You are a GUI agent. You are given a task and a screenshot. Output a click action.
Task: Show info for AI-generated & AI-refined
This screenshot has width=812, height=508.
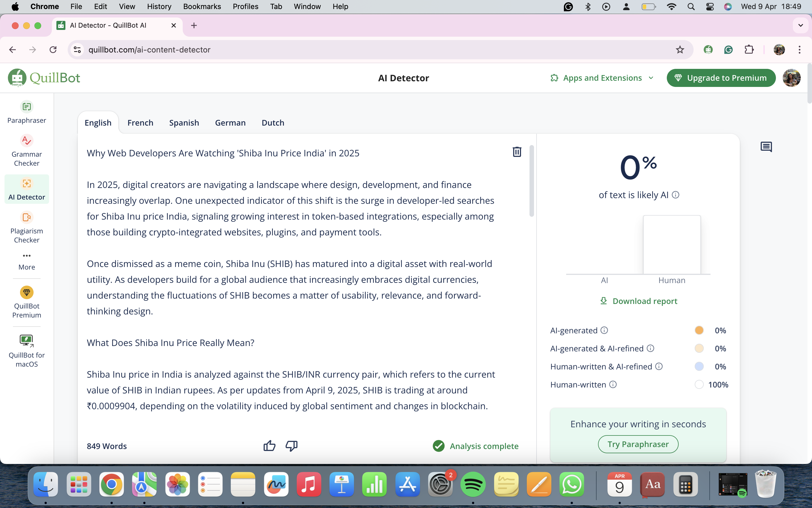[650, 349]
